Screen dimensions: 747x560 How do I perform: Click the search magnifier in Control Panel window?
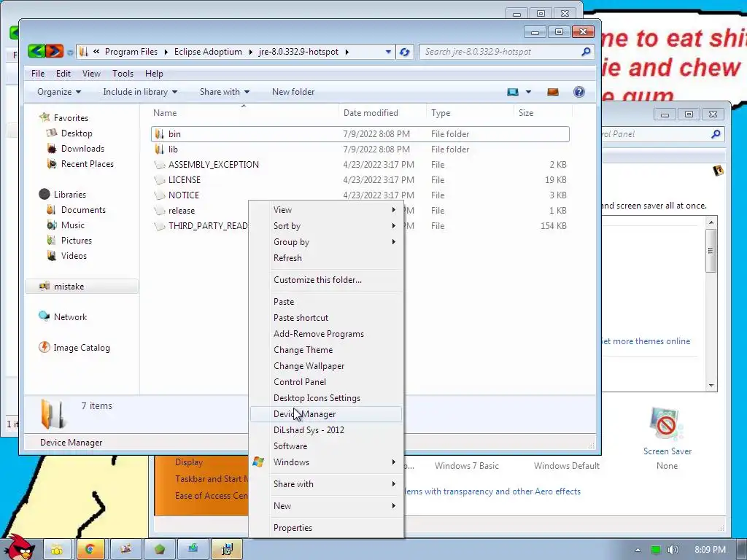click(x=716, y=134)
